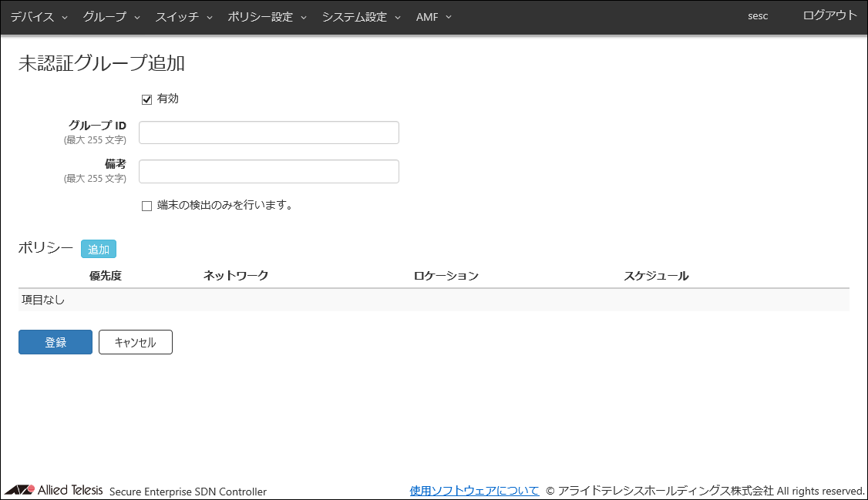Expand the ポリシー設定 menu
868x500 pixels.
267,17
